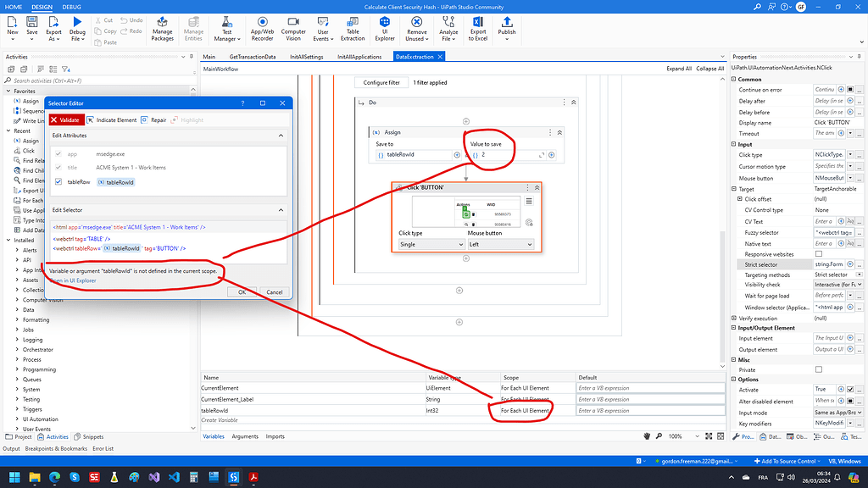
Task: Open the App/Web Recorder
Action: [261, 28]
